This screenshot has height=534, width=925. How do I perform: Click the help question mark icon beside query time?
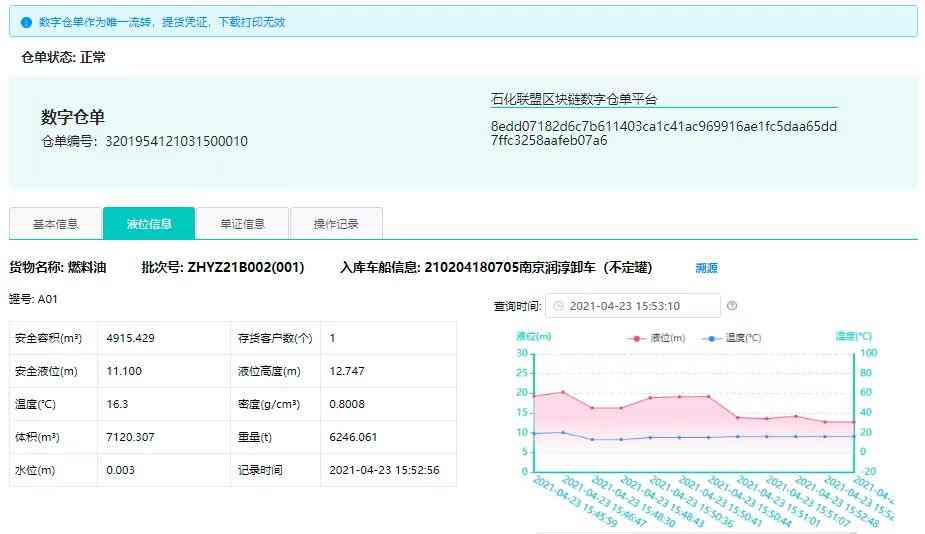[732, 306]
